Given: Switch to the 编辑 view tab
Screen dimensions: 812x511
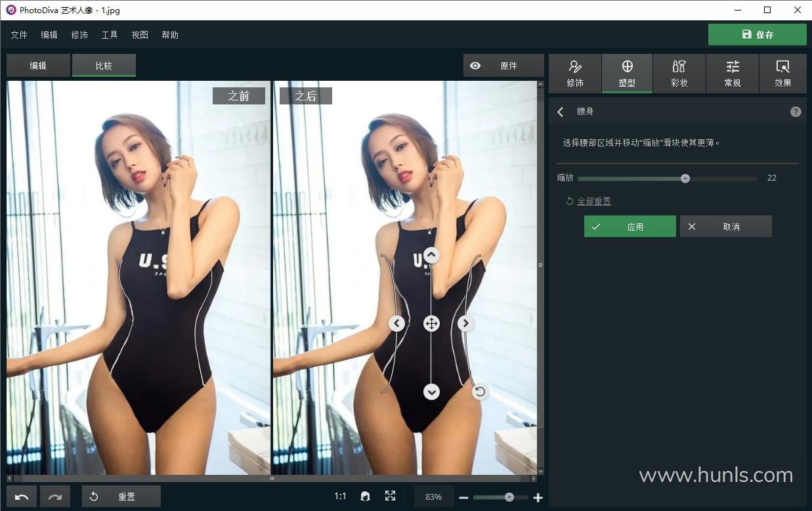Looking at the screenshot, I should (38, 66).
